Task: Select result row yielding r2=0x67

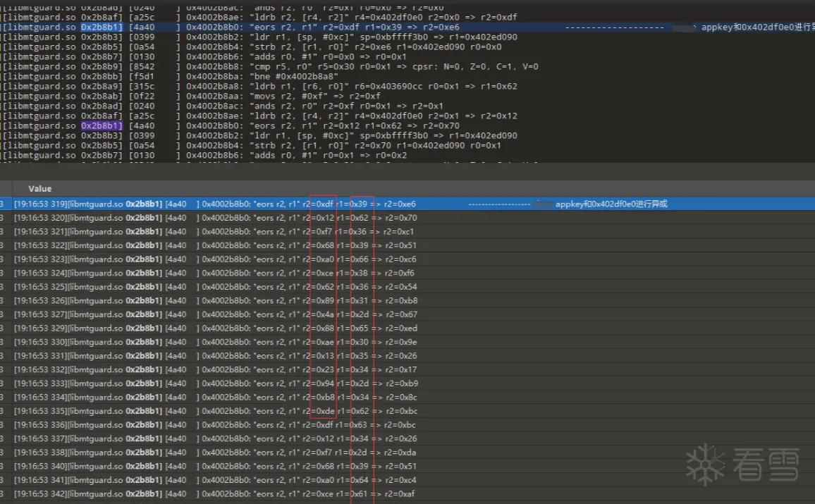Action: click(x=407, y=314)
